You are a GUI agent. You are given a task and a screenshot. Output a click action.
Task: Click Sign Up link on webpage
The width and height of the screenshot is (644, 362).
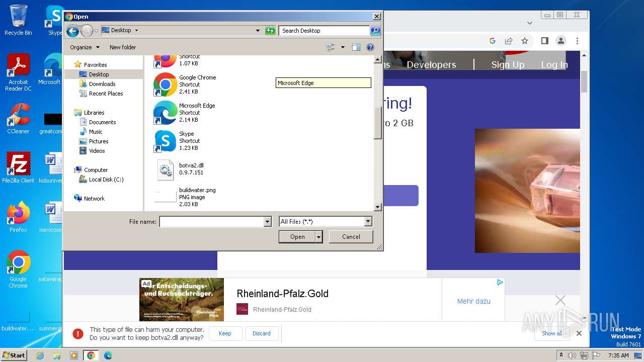point(508,65)
